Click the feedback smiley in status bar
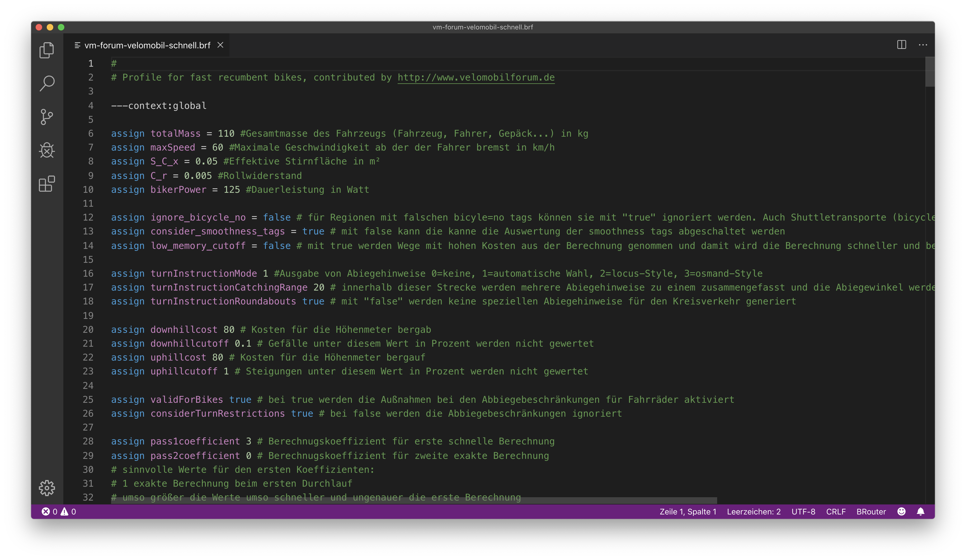Image resolution: width=966 pixels, height=560 pixels. pos(901,511)
